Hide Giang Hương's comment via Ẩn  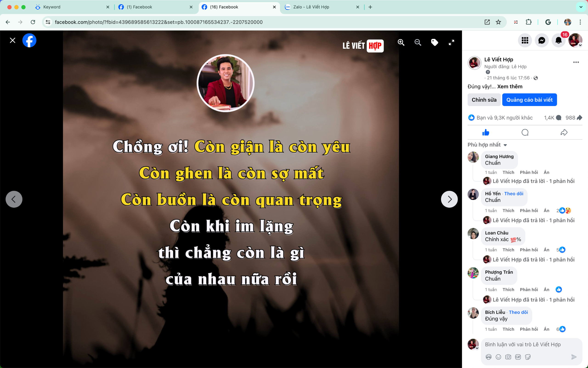[546, 172]
